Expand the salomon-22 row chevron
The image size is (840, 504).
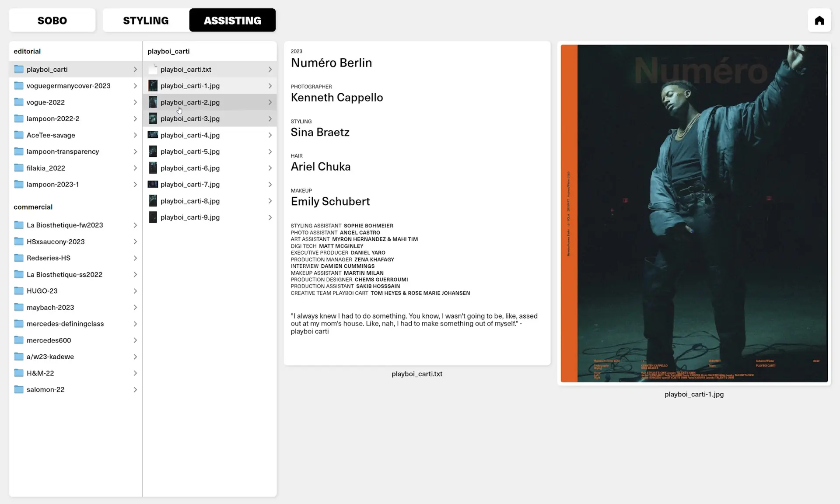pos(135,389)
